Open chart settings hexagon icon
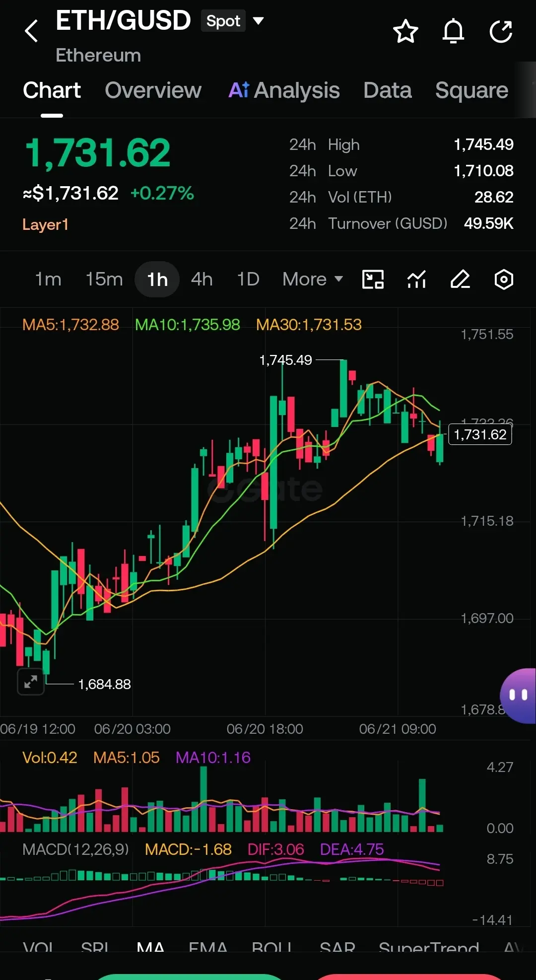Screen dimensions: 536x980 click(504, 280)
